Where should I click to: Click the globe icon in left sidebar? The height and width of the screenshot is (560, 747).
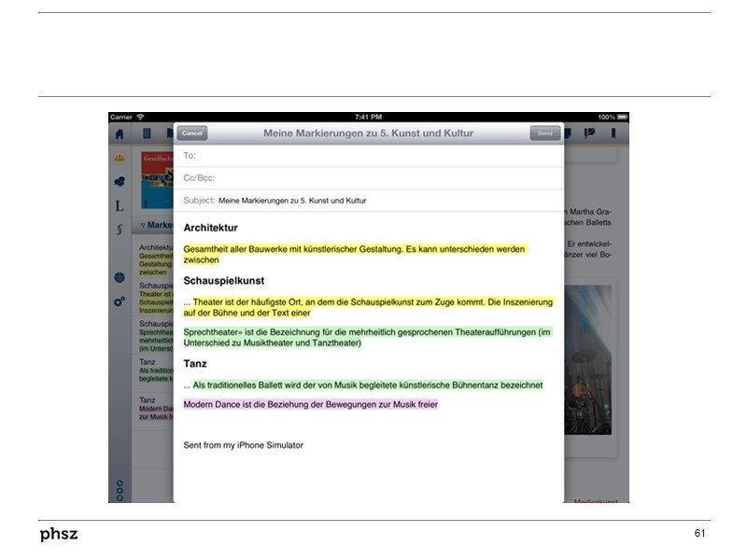click(x=120, y=278)
